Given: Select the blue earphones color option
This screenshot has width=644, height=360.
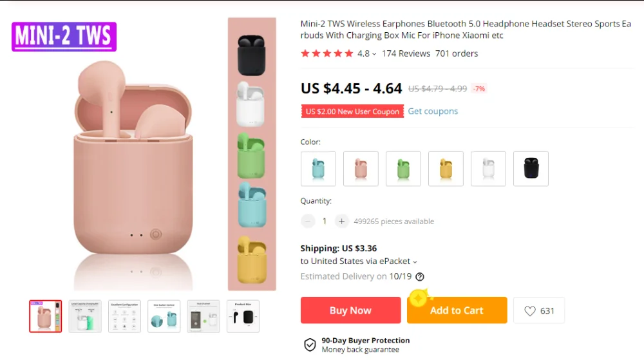Looking at the screenshot, I should click(x=318, y=169).
